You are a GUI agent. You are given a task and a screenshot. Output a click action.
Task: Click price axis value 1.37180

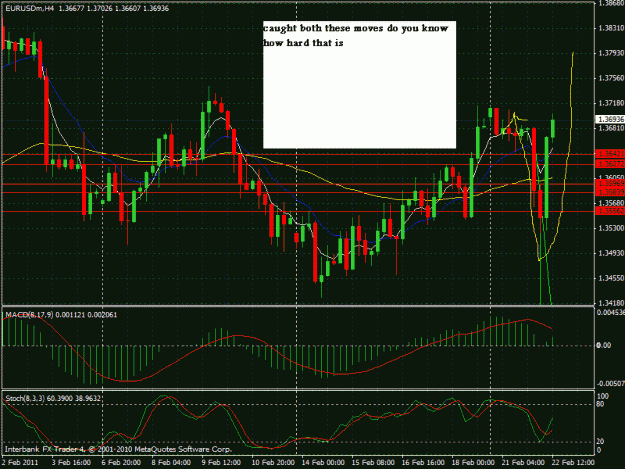pyautogui.click(x=611, y=103)
